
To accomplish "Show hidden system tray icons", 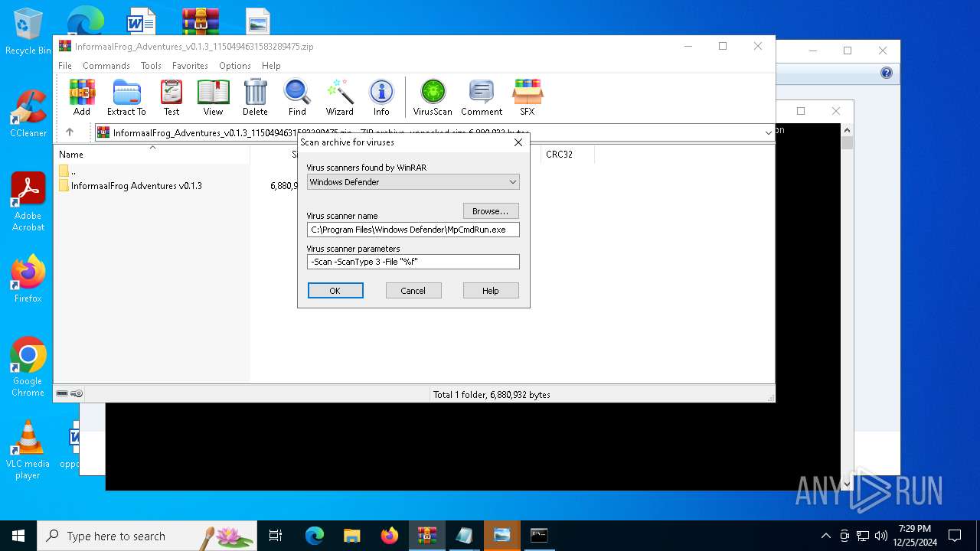I will (825, 536).
